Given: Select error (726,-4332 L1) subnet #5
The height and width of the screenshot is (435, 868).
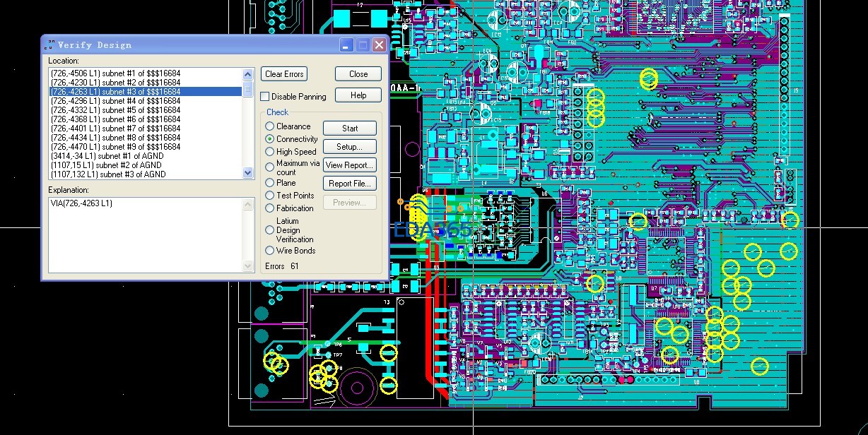Looking at the screenshot, I should tap(145, 110).
